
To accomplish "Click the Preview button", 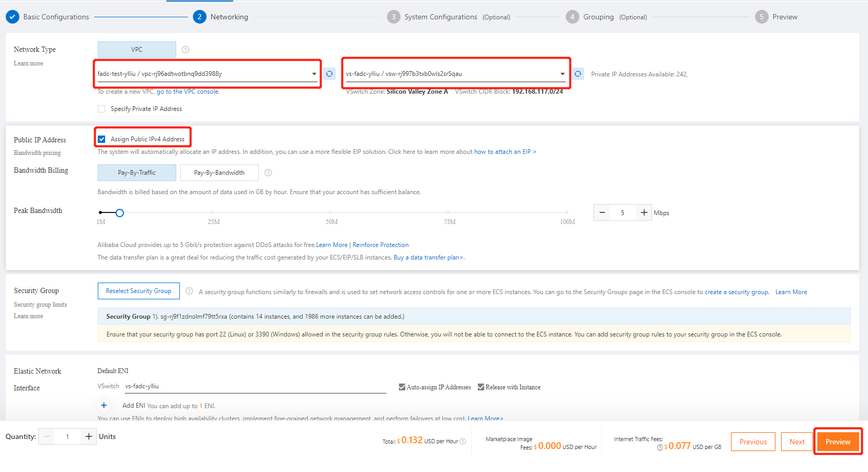I will 837,441.
